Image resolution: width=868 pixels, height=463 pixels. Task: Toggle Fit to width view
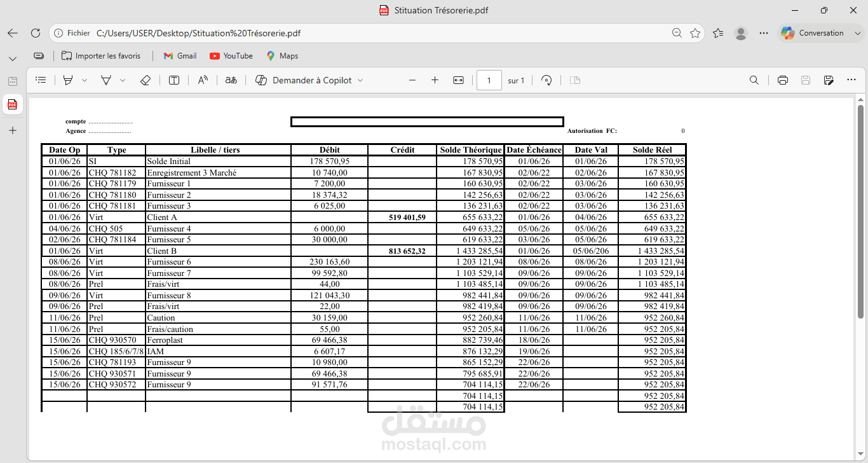click(458, 80)
